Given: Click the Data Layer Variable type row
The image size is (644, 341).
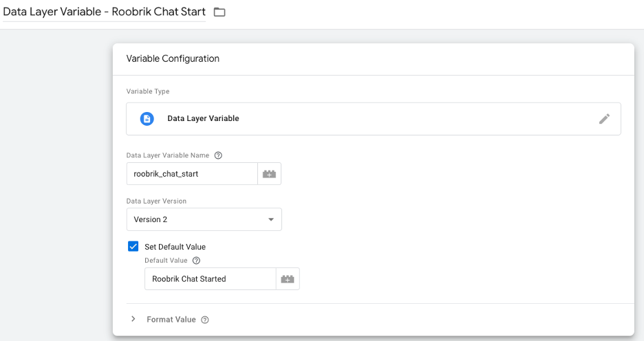Looking at the screenshot, I should click(374, 118).
